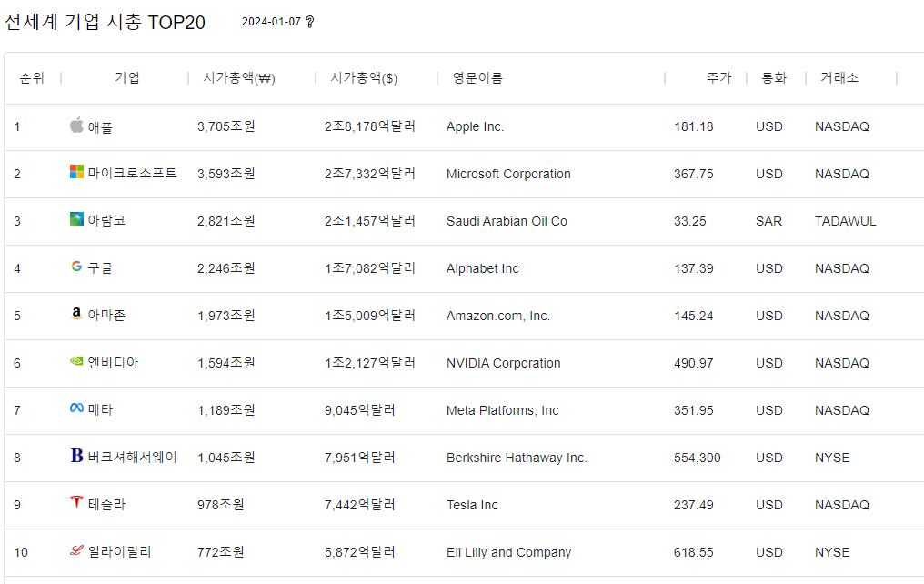Click the Google G logo icon

pyautogui.click(x=76, y=267)
